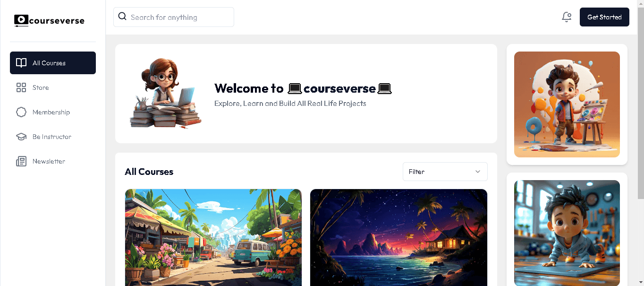
Task: Click the Newsletter newspaper icon
Action: click(x=21, y=161)
